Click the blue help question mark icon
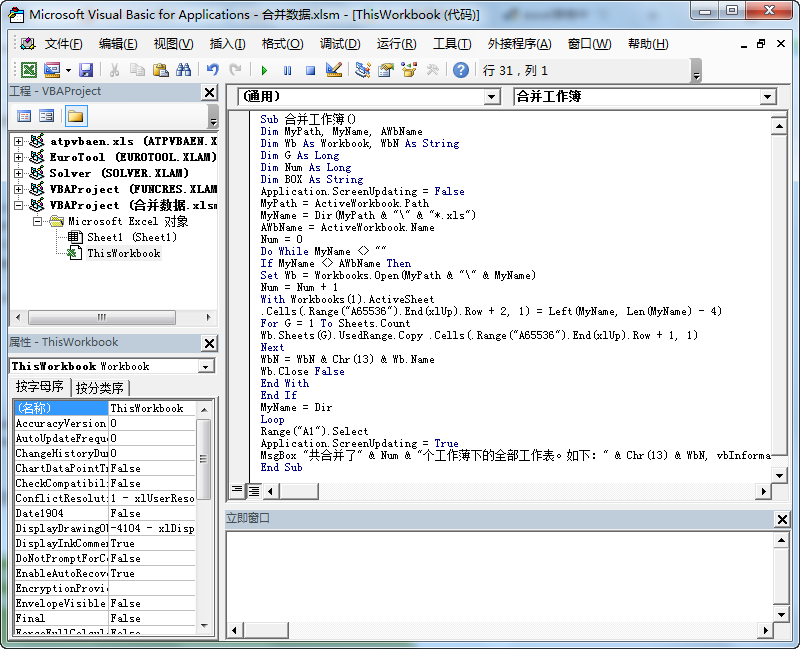Viewport: 800px width, 649px height. tap(460, 70)
